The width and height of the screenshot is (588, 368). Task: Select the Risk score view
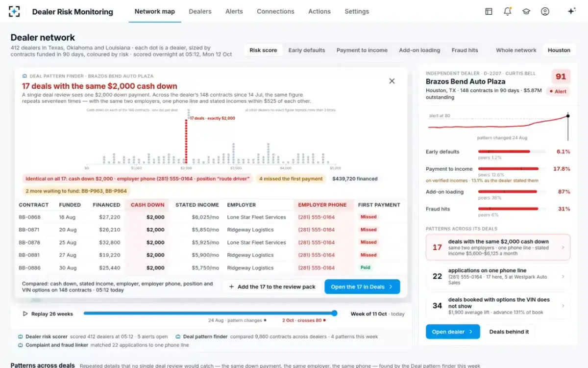(x=263, y=50)
